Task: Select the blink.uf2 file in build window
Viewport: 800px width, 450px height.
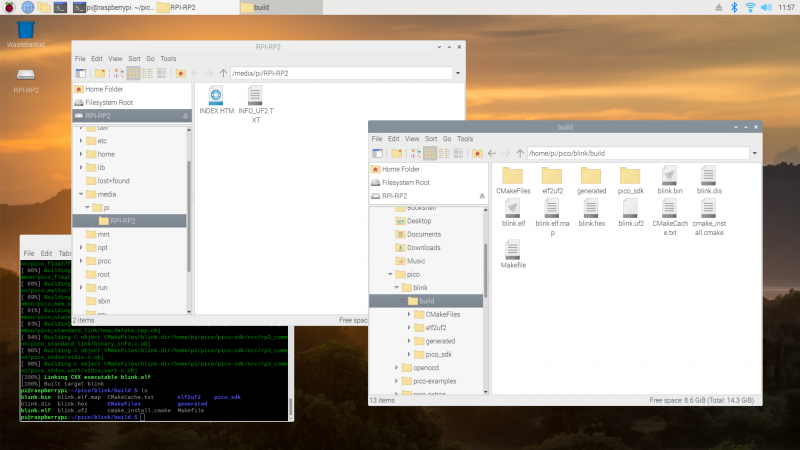Action: (x=631, y=210)
